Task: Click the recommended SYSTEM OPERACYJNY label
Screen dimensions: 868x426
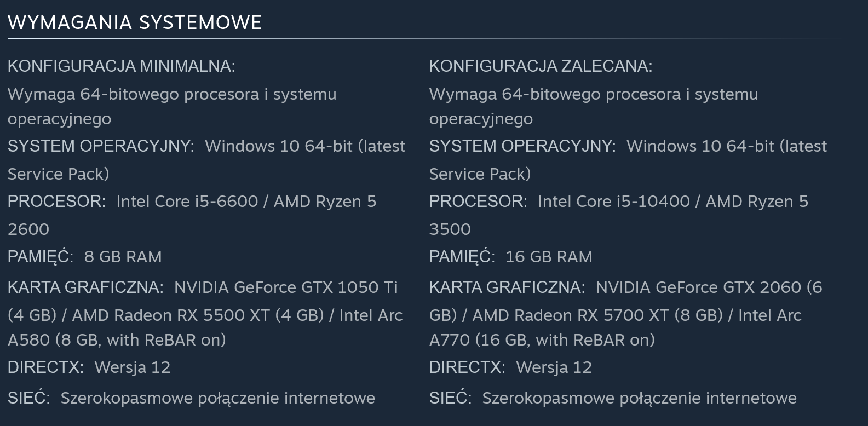Action: [522, 146]
